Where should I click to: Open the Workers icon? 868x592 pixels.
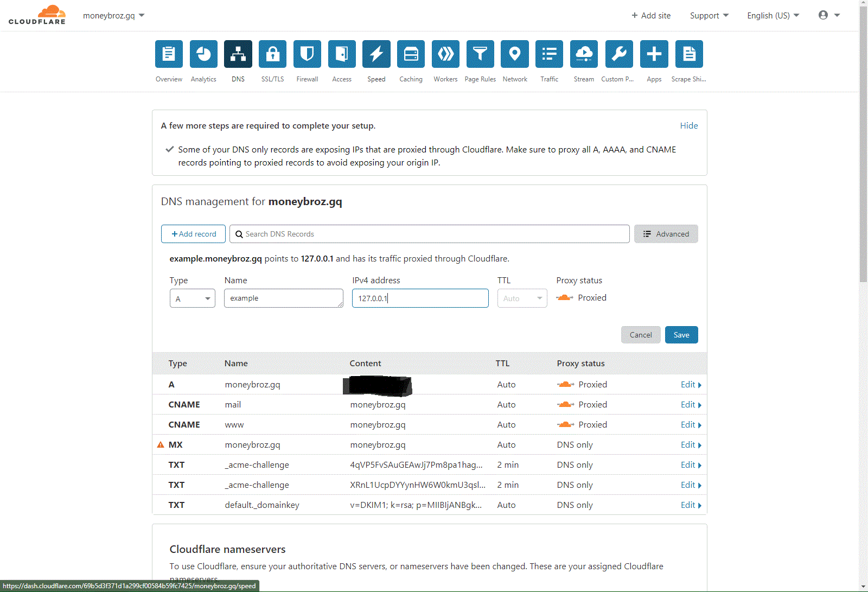coord(445,54)
